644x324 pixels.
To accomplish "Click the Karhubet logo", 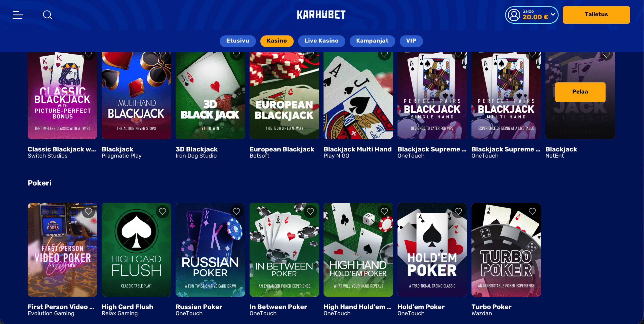I will pyautogui.click(x=321, y=15).
